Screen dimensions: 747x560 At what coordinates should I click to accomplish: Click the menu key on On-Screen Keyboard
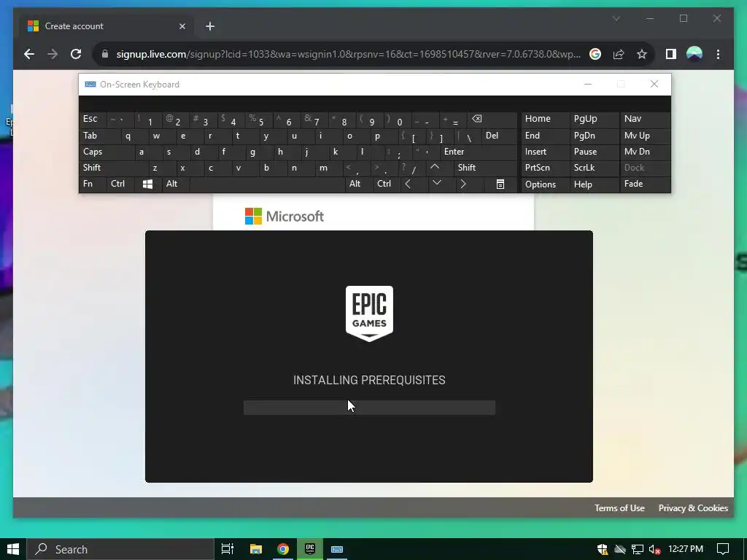click(500, 184)
